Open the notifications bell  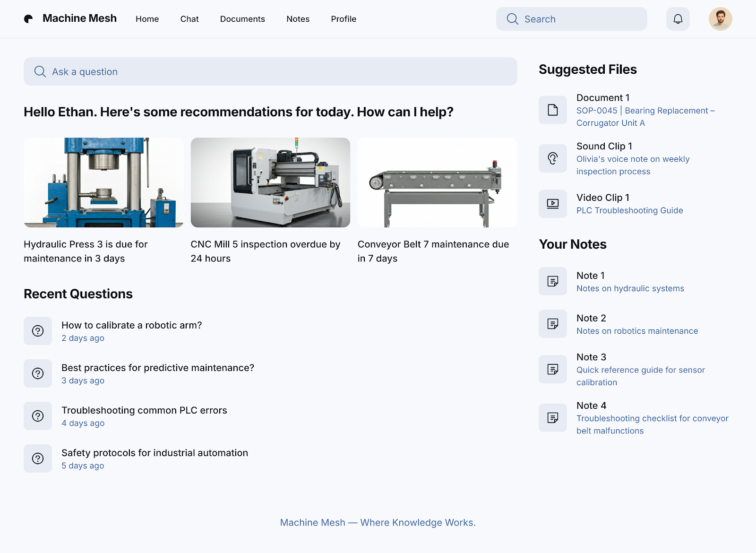pos(678,19)
